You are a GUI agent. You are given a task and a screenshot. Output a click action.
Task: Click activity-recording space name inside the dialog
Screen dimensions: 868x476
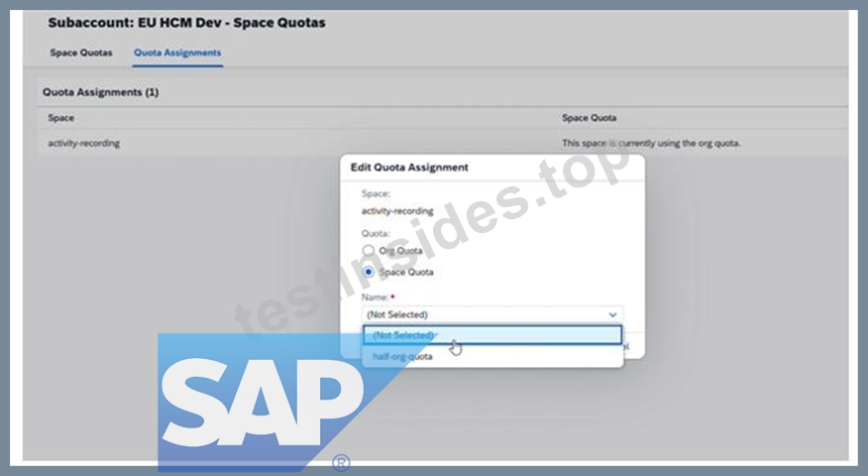[x=397, y=211]
